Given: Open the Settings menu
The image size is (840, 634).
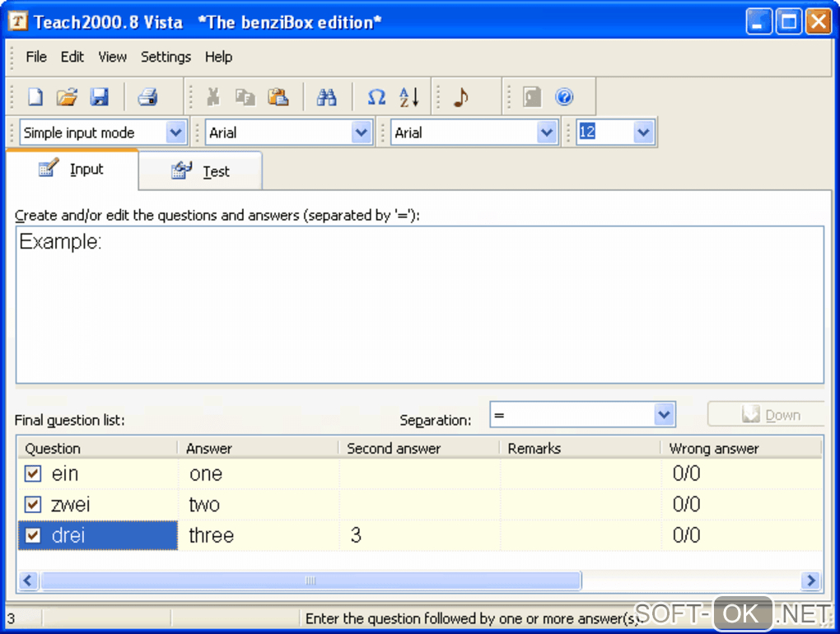Looking at the screenshot, I should pos(166,57).
